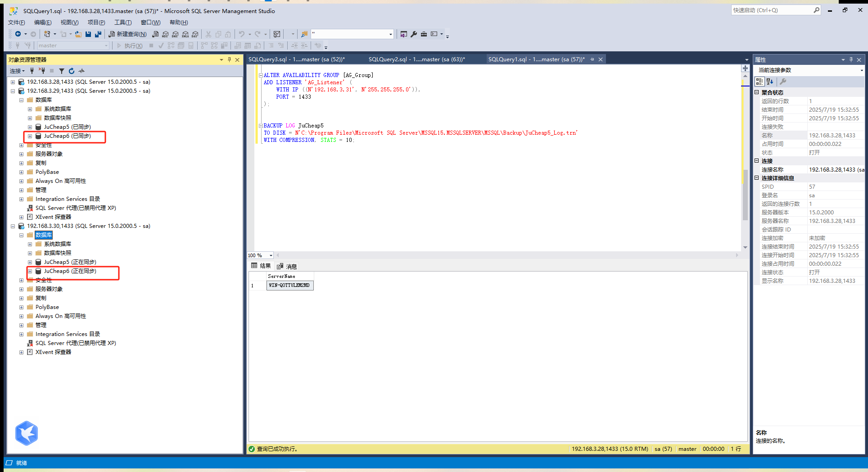The image size is (868, 472).
Task: Click the DMX query icon
Action: tap(175, 34)
